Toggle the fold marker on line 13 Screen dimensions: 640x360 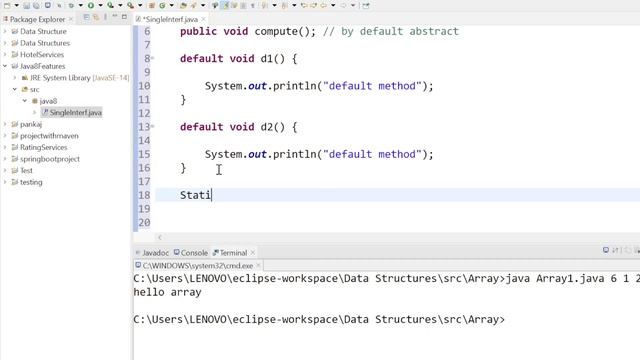click(x=153, y=127)
